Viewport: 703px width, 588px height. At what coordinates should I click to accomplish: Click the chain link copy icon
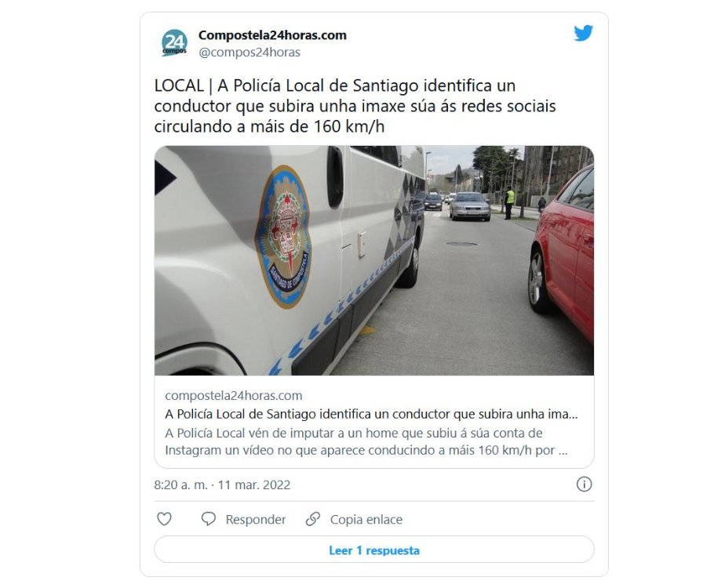pyautogui.click(x=312, y=519)
